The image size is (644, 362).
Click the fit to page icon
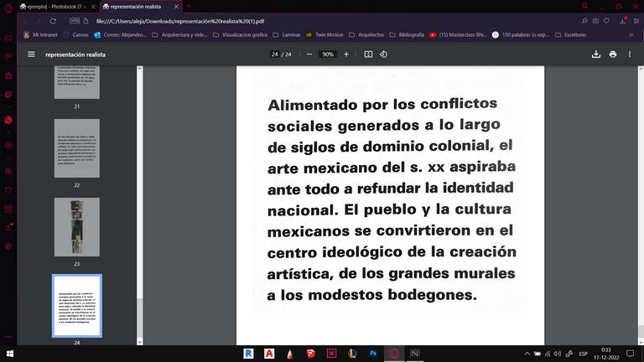[368, 54]
